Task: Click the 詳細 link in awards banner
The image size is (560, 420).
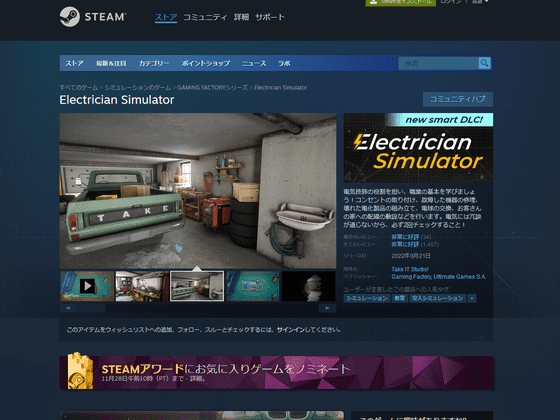Action: 196,379
